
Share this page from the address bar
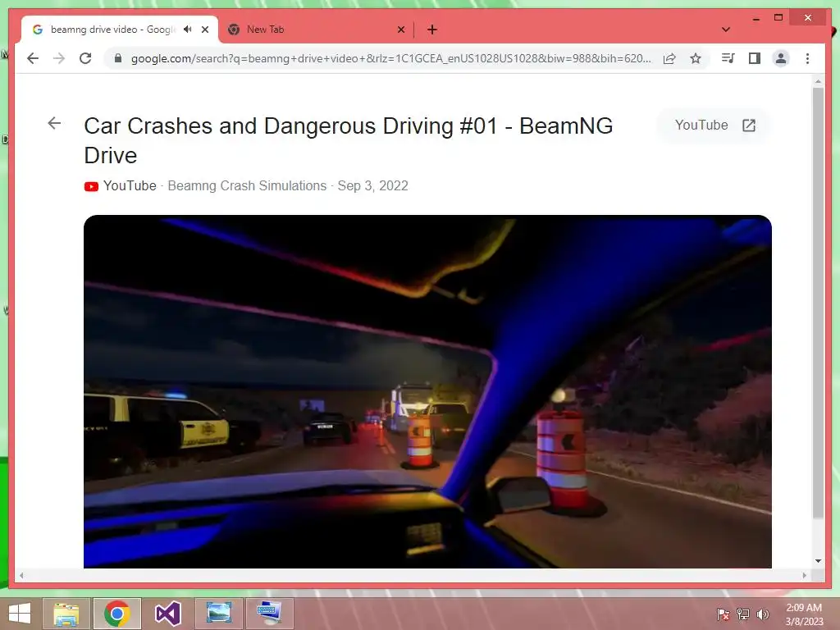tap(669, 58)
